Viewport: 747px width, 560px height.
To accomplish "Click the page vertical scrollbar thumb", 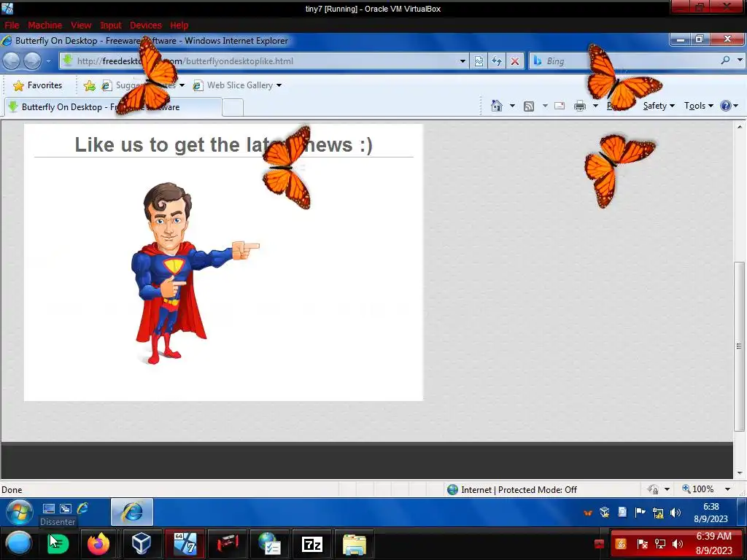I will 739,346.
